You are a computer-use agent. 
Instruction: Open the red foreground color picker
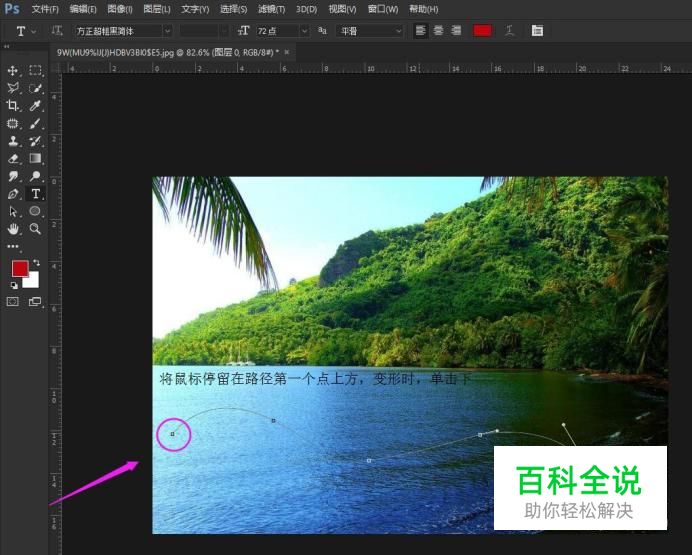point(20,268)
